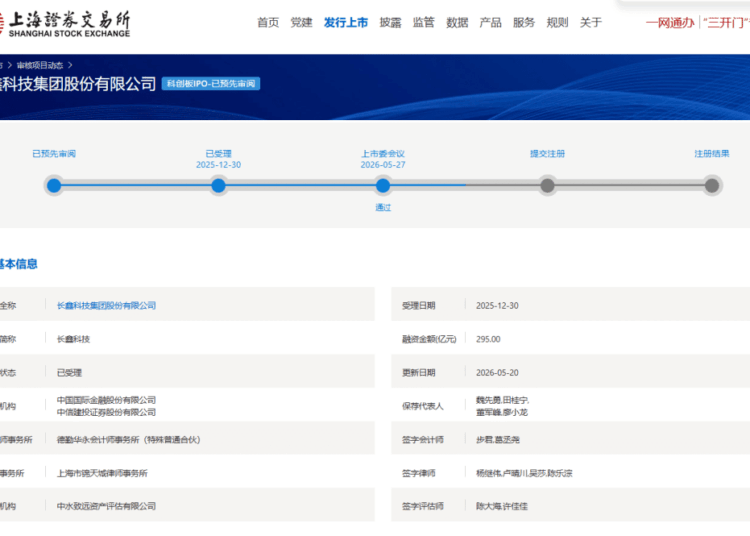Open the 产品 menu item

click(491, 22)
